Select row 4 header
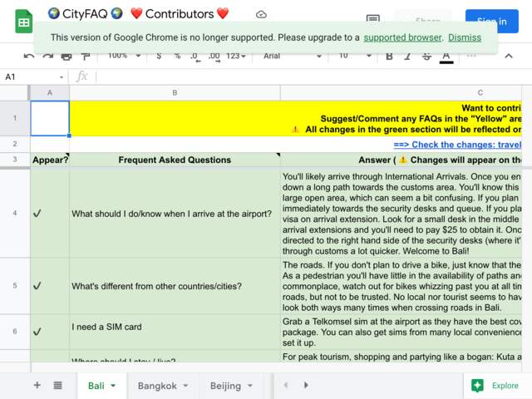The width and height of the screenshot is (532, 399). click(15, 213)
